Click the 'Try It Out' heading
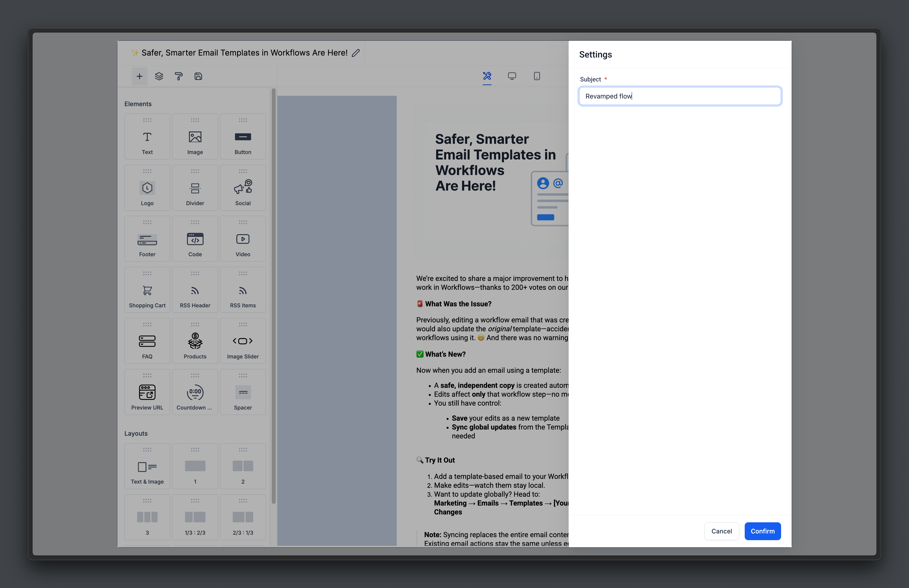 (x=440, y=460)
